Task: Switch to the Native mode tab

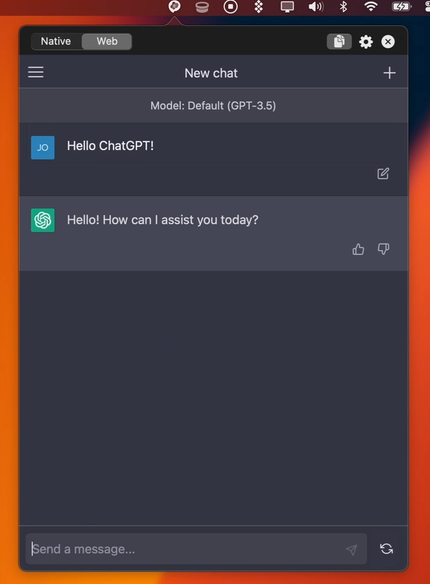Action: [x=56, y=41]
